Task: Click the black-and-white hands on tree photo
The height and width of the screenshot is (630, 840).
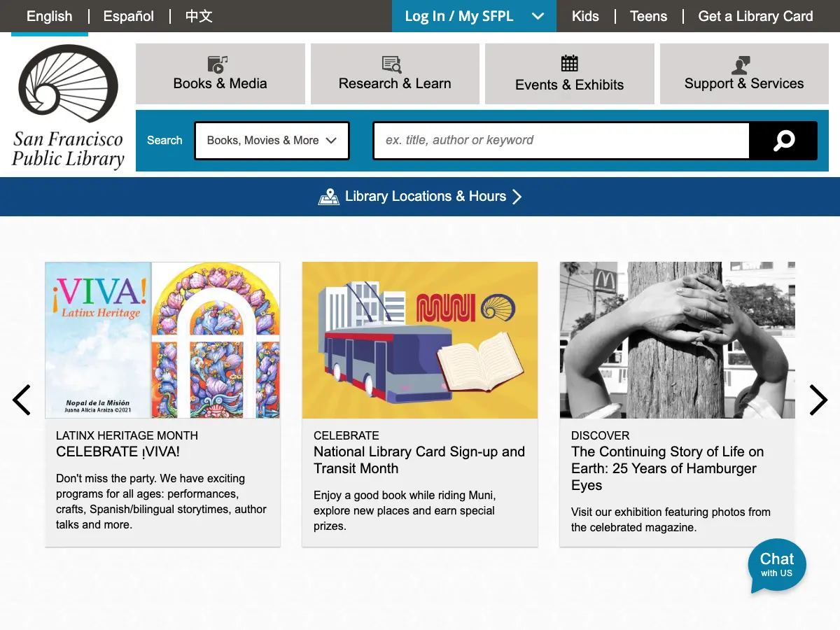Action: point(678,340)
